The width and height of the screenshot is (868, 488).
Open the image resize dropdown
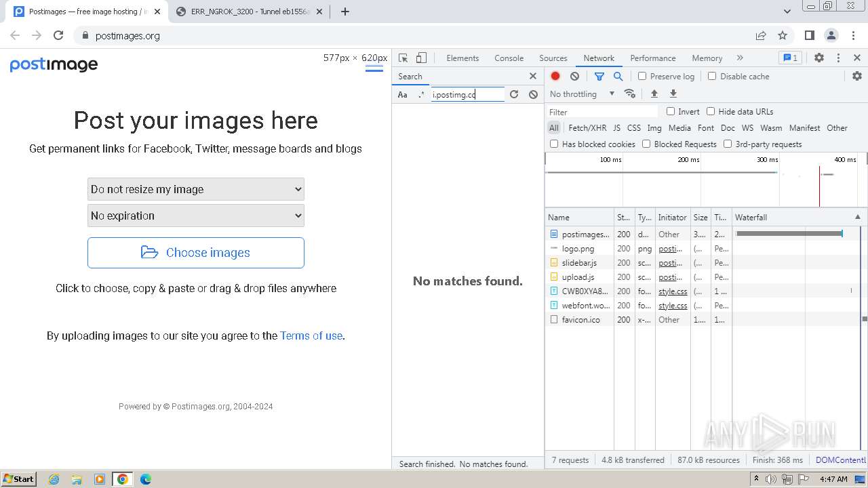pyautogui.click(x=196, y=189)
